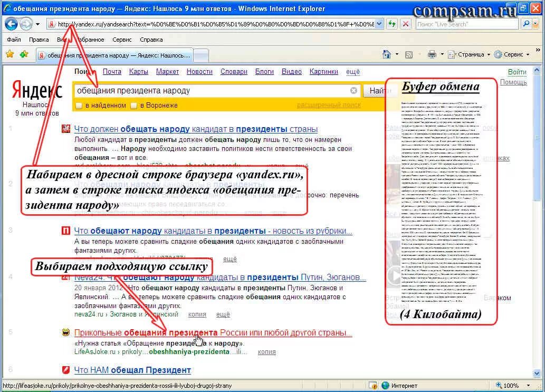This screenshot has height=392, width=545.
Task: Click the red favicon of the sixth result
Action: coord(66,370)
